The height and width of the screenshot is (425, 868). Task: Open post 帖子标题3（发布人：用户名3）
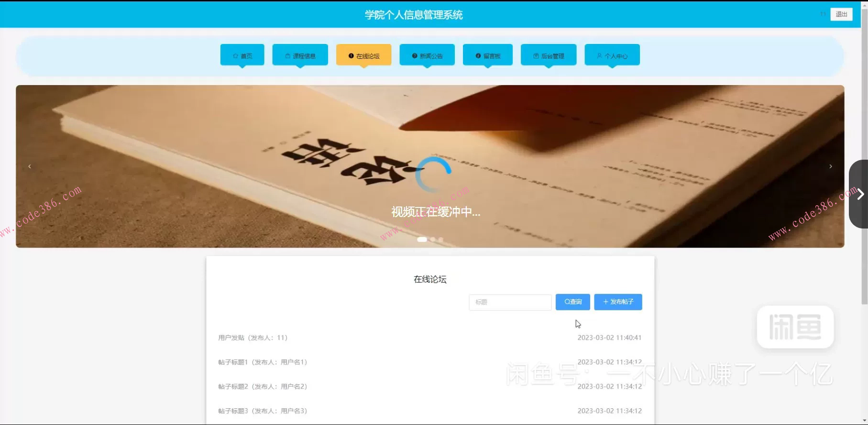coord(263,411)
